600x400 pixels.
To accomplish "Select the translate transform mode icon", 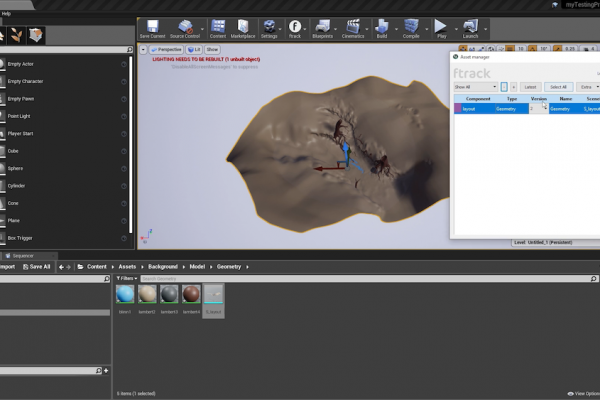I will [x=463, y=49].
